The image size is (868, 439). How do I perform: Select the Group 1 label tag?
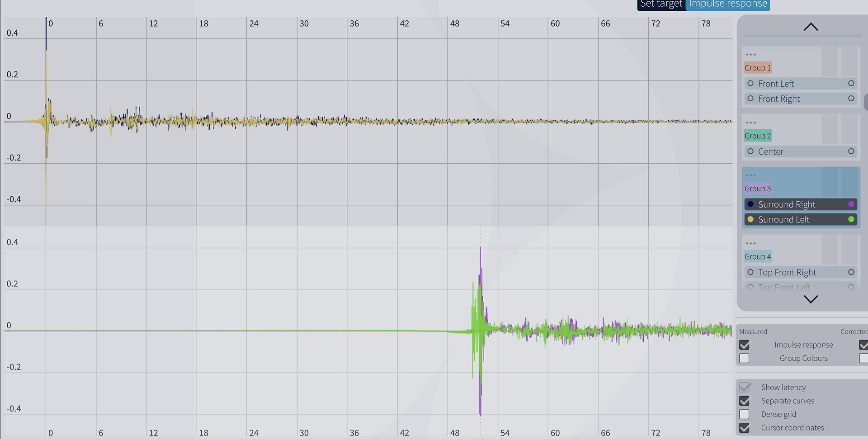758,68
